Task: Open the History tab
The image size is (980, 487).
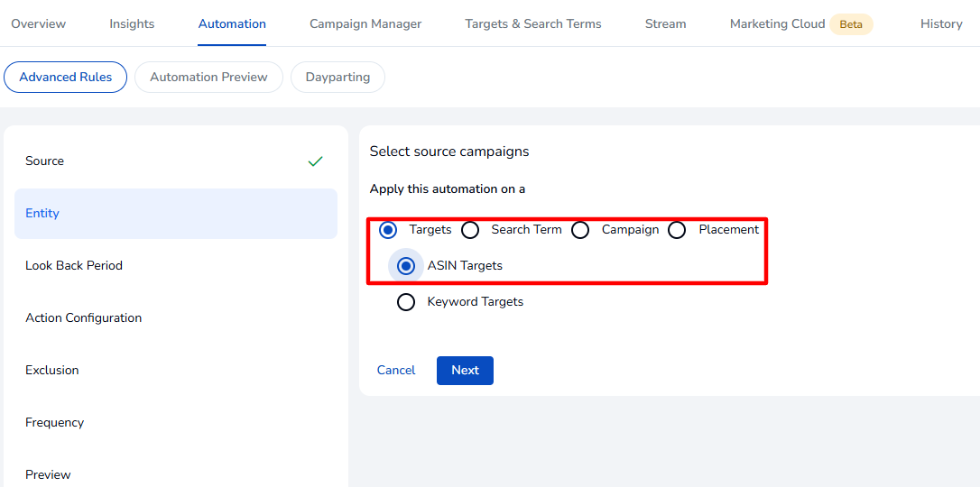Action: point(941,24)
